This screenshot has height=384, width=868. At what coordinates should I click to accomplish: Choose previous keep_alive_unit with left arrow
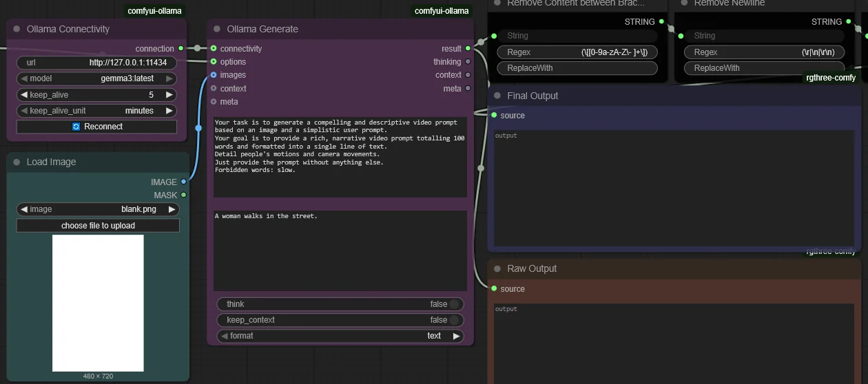click(x=24, y=111)
